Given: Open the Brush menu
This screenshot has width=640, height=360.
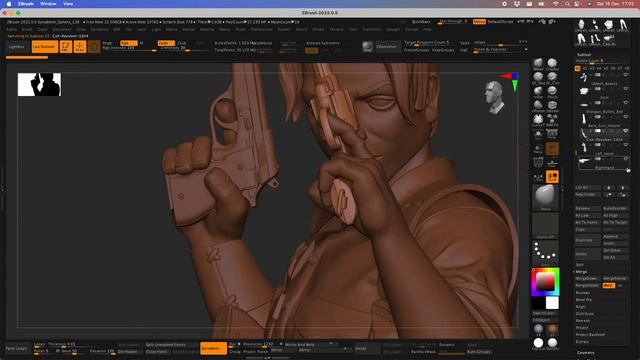Looking at the screenshot, I should [27, 29].
